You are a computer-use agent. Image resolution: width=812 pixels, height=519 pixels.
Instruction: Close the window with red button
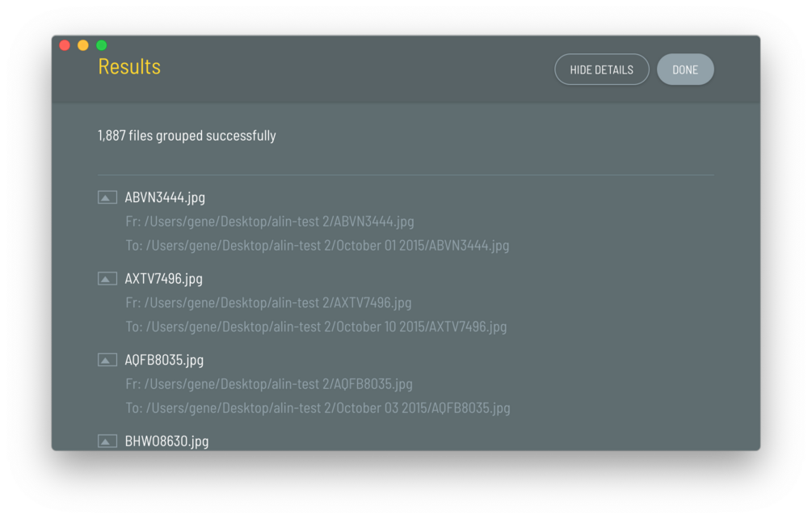point(65,45)
